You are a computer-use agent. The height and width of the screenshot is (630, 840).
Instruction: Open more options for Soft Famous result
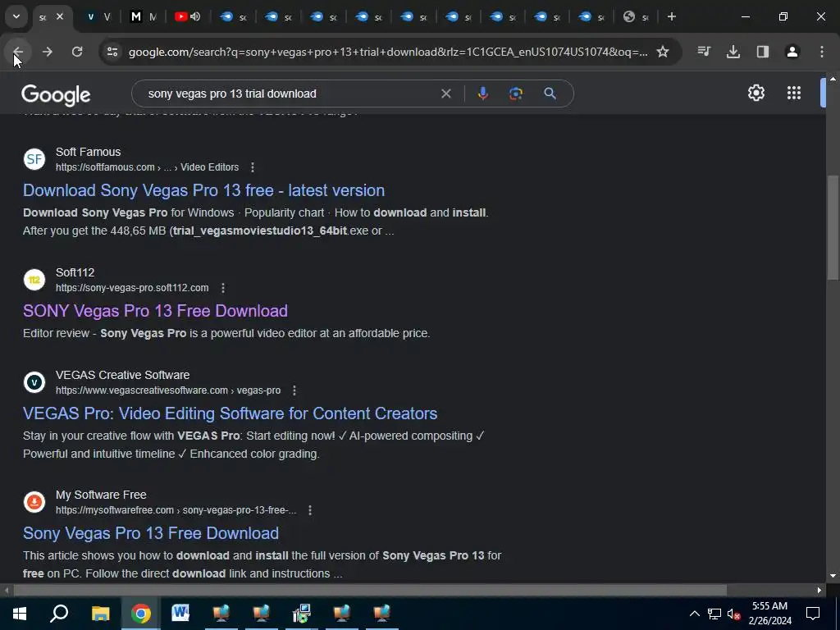[253, 167]
